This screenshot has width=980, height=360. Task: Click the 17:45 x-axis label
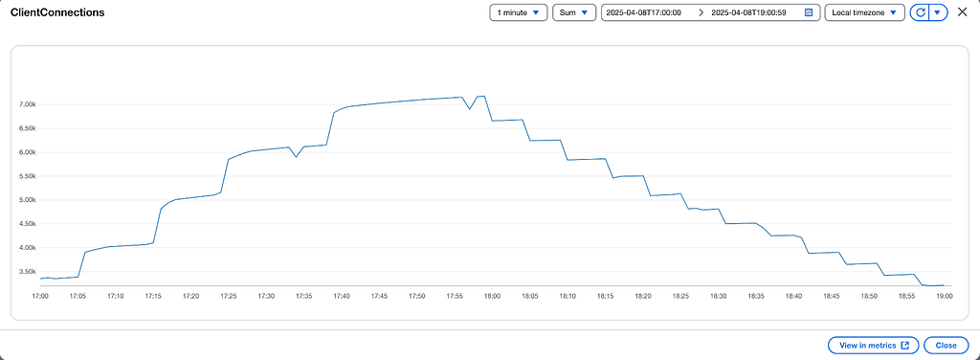(379, 296)
